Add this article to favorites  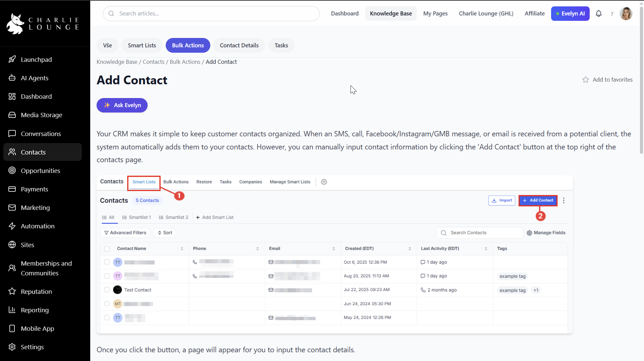pyautogui.click(x=607, y=80)
